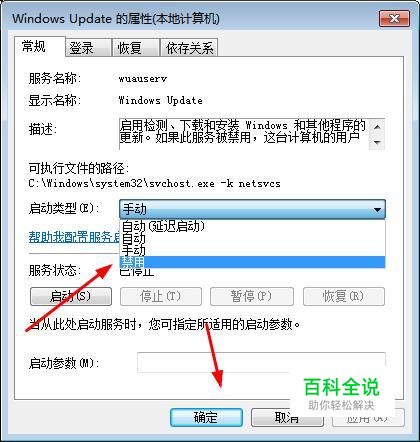Open the 帮助我配置服务 help link
Image resolution: width=420 pixels, height=442 pixels.
click(x=74, y=237)
